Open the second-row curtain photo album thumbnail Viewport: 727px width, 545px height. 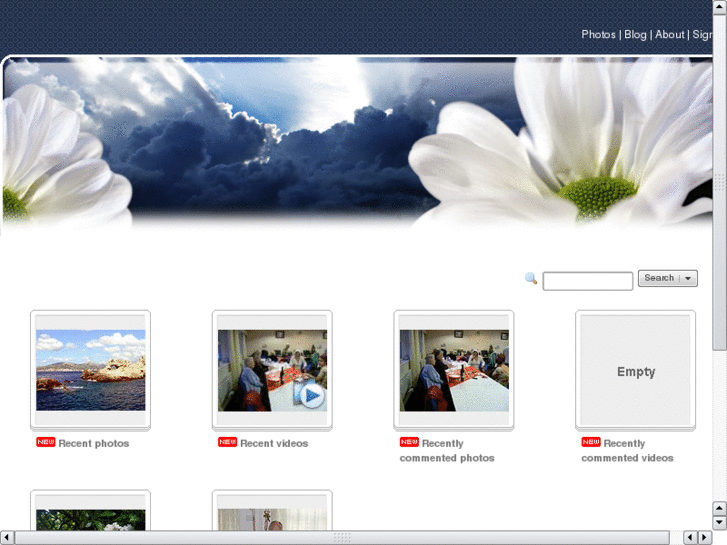click(272, 510)
